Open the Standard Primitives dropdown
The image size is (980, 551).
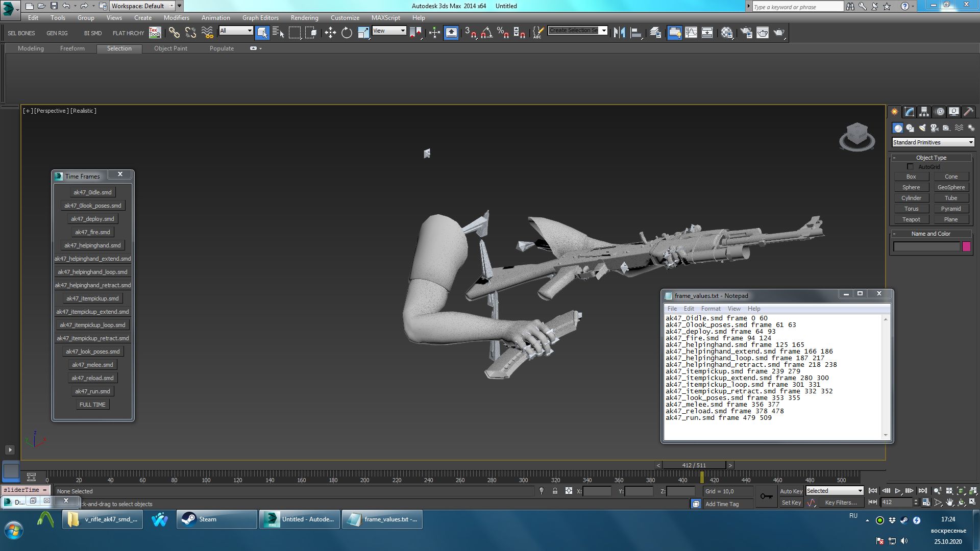pyautogui.click(x=933, y=142)
